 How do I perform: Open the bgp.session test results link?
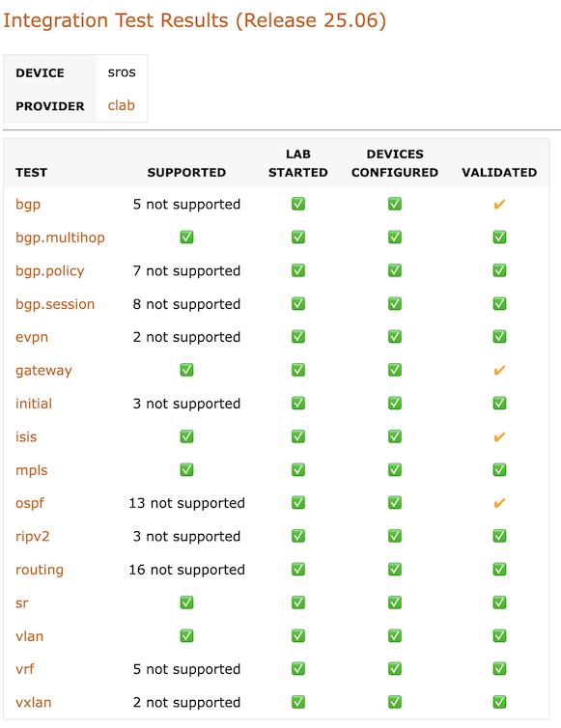tap(55, 304)
